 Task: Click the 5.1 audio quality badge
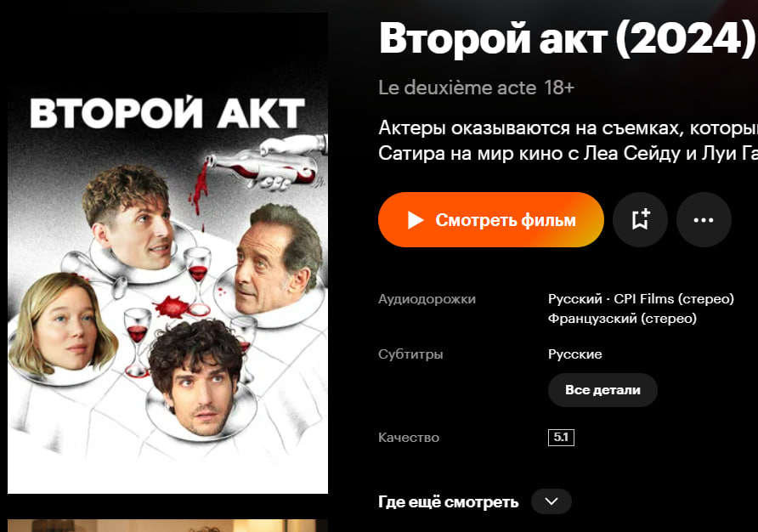[561, 437]
